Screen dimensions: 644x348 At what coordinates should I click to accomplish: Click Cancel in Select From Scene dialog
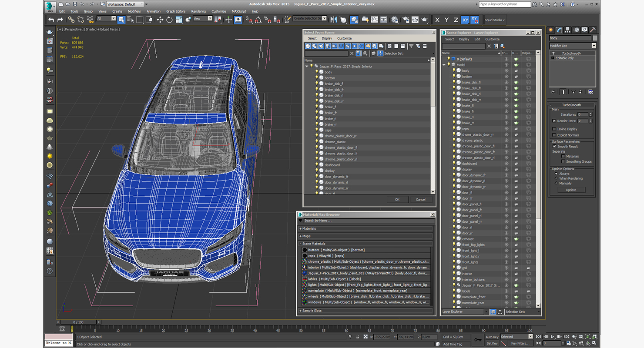(x=421, y=199)
